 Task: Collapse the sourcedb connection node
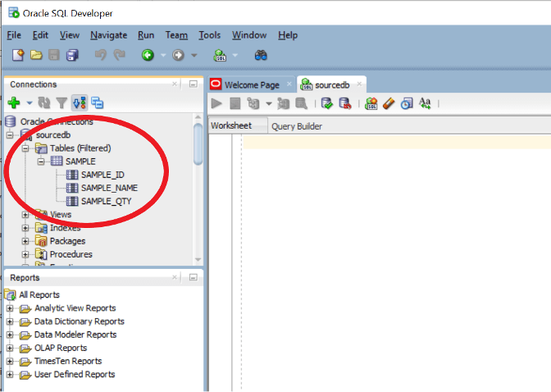10,135
